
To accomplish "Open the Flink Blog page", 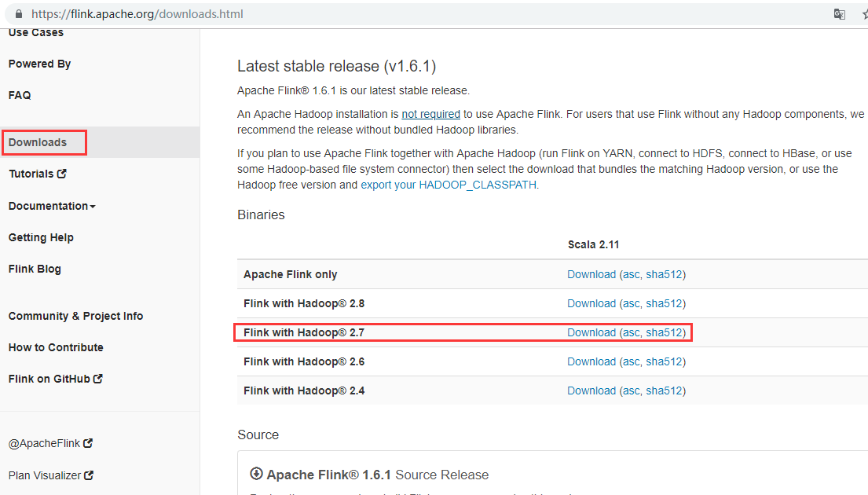I will pos(34,268).
